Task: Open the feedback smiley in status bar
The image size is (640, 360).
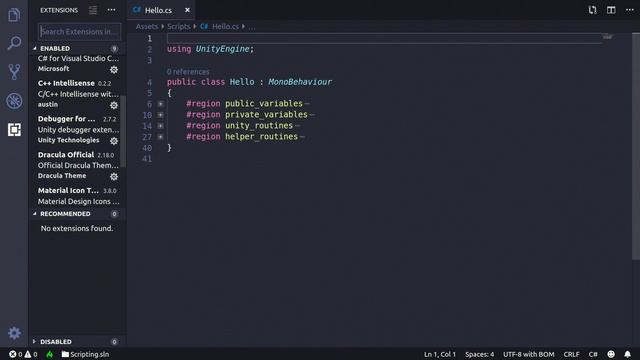Action: pos(611,354)
